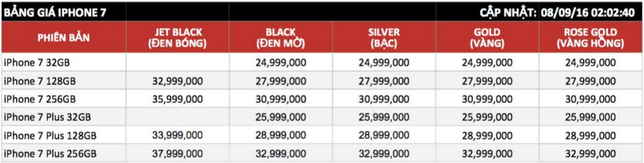Select the Jet Black (Đen Bóng) column header
The width and height of the screenshot is (644, 163).
[x=177, y=37]
